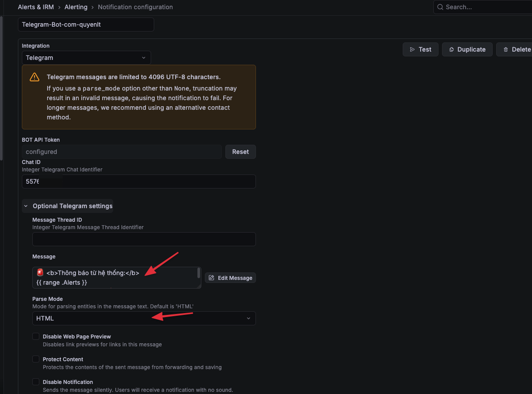532x394 pixels.
Task: Navigate to Alerting breadcrumb
Action: pos(76,7)
